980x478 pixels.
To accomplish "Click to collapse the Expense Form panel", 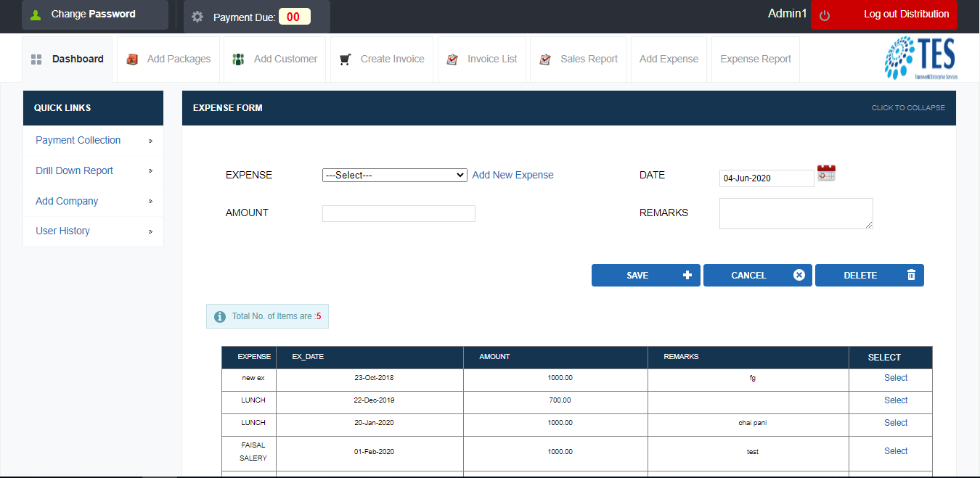I will (908, 108).
